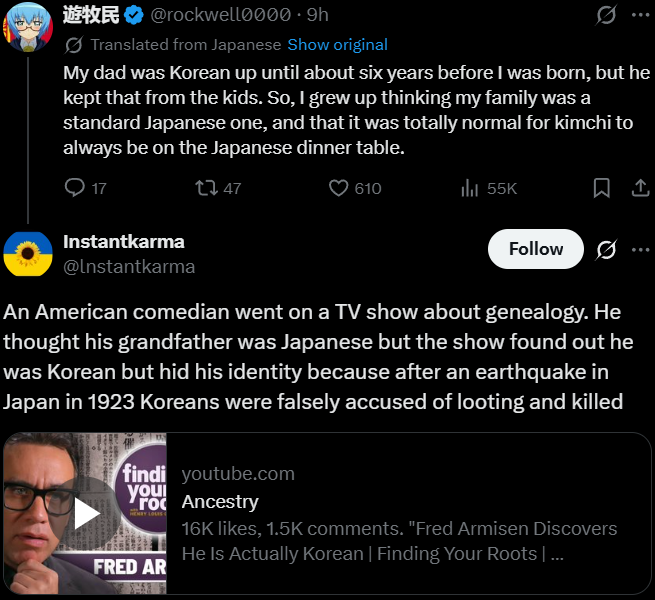The height and width of the screenshot is (600, 655).
Task: Click Grok icon on top tweet
Action: tap(606, 15)
